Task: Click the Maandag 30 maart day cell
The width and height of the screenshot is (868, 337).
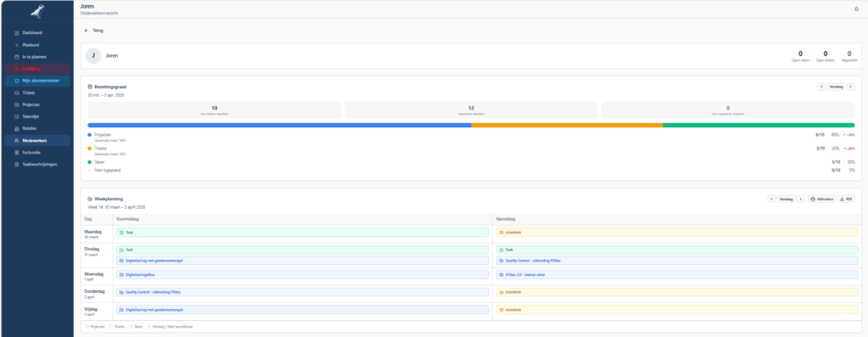Action: (x=97, y=234)
